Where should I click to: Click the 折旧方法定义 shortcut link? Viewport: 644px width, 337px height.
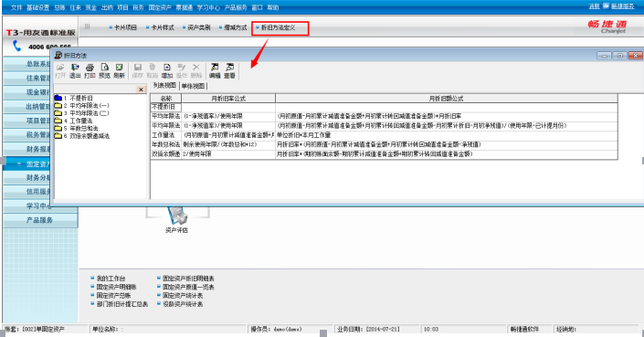(x=278, y=27)
